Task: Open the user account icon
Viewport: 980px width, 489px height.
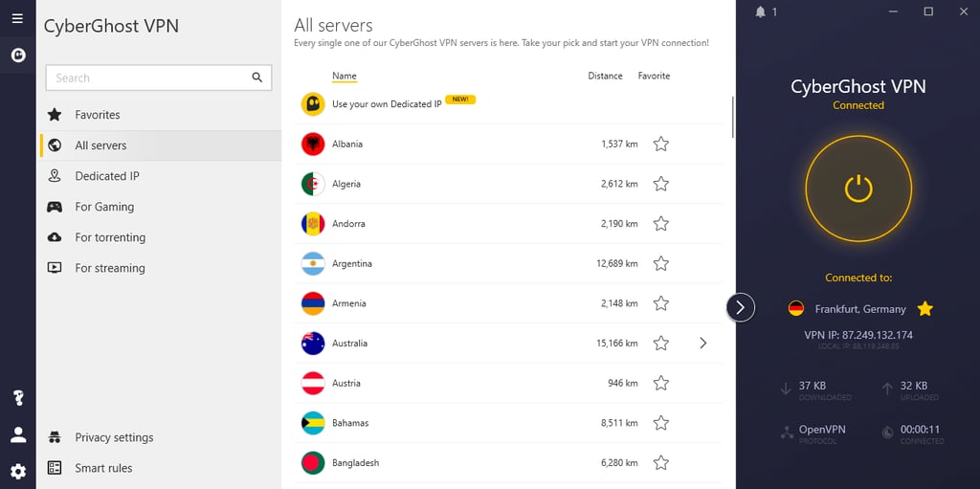Action: (18, 434)
